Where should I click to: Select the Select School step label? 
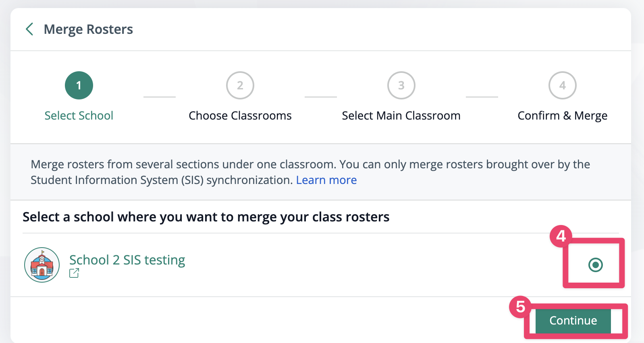79,116
